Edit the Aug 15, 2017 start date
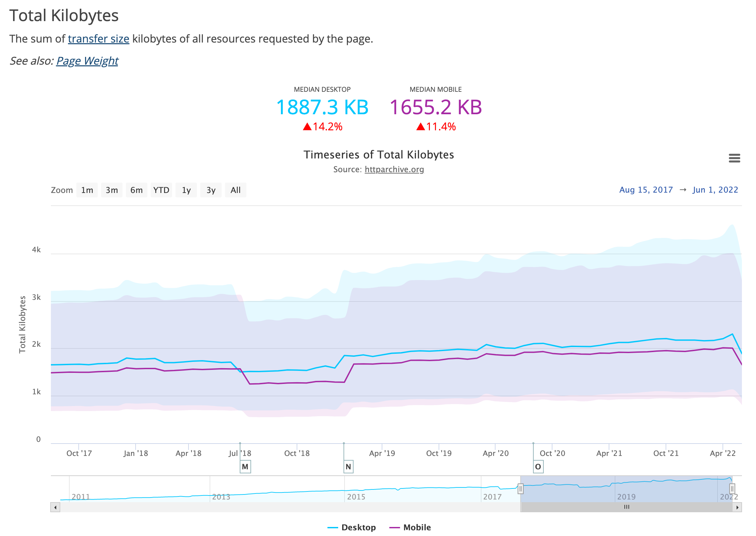The image size is (756, 536). pos(646,190)
